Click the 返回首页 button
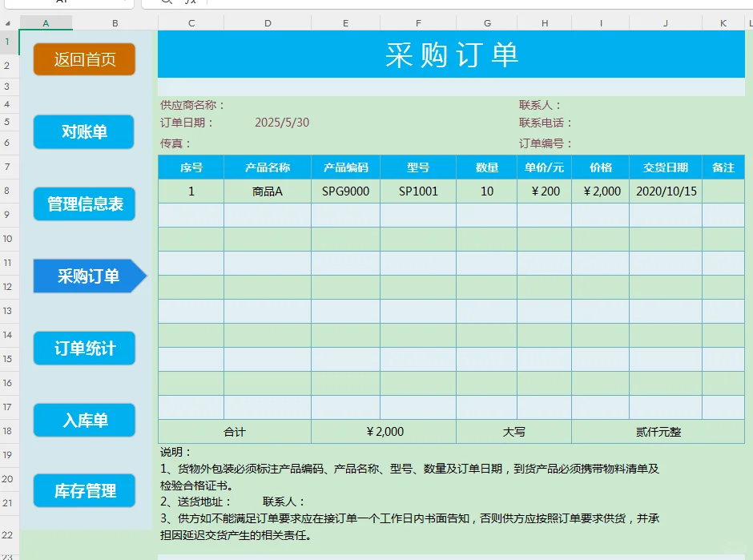753x560 pixels. 83,59
